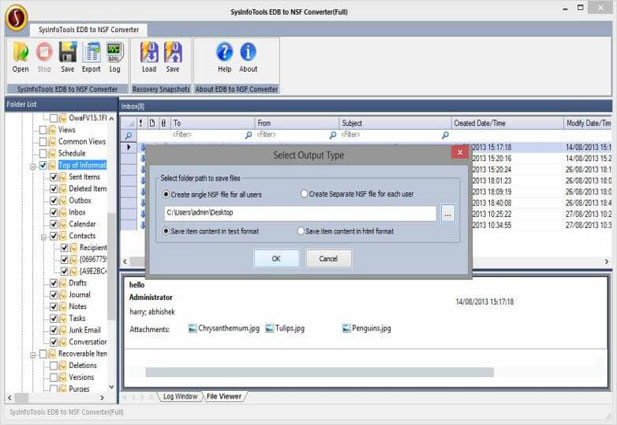Close the Select Output Type dialog

(x=460, y=153)
